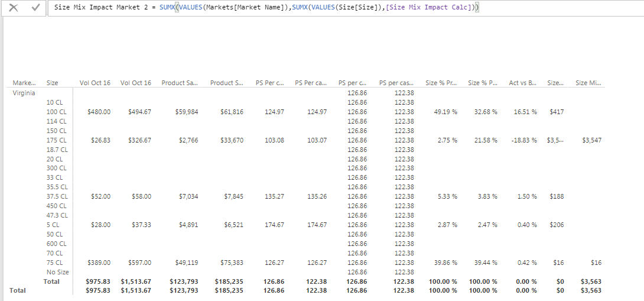Click the Product S... column header
644x301 pixels.
coord(227,83)
